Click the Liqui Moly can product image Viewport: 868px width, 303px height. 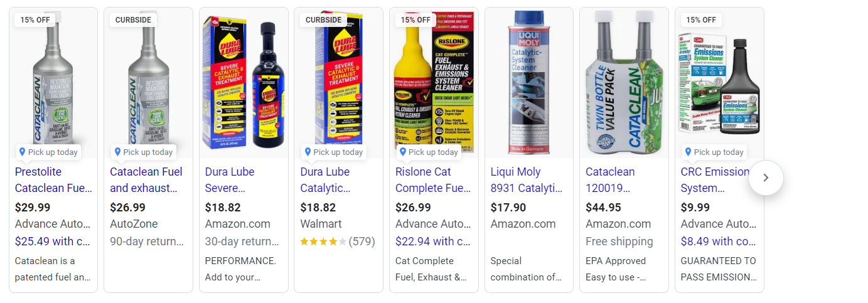pos(528,82)
